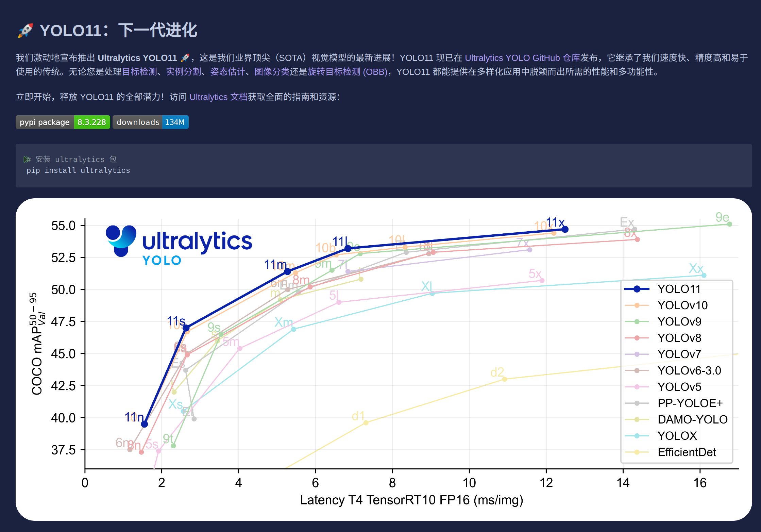The height and width of the screenshot is (532, 761).
Task: Click the 11m data point marker
Action: [x=287, y=271]
